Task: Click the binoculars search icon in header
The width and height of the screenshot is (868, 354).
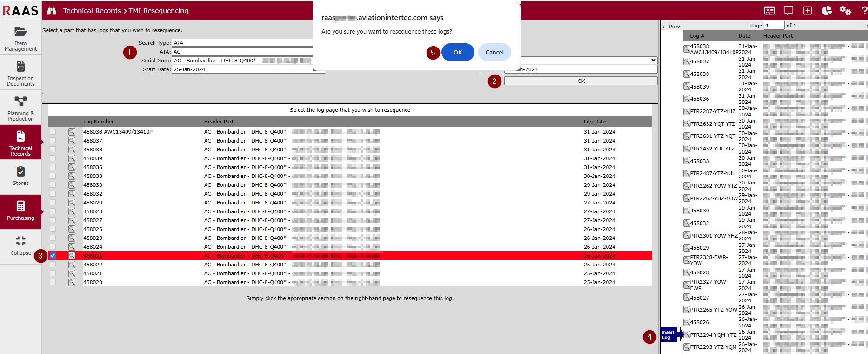Action: (52, 10)
